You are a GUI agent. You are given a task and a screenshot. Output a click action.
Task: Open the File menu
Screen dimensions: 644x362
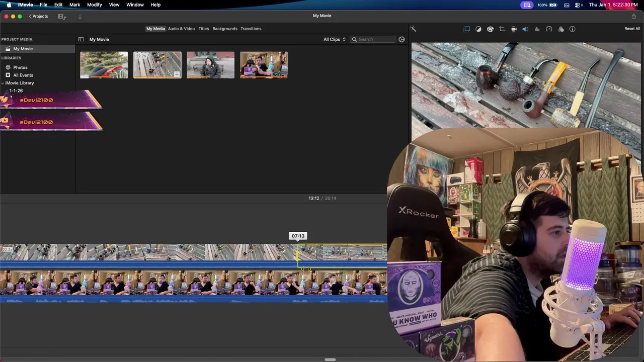(44, 5)
